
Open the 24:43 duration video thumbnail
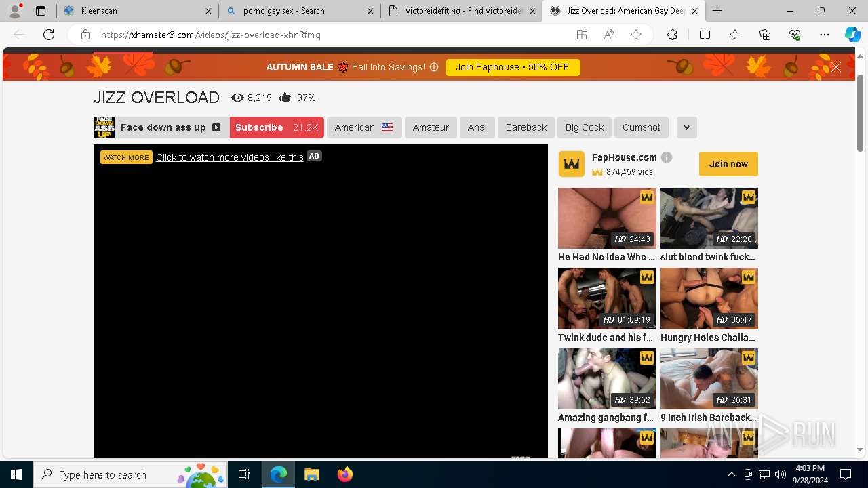[x=607, y=218]
